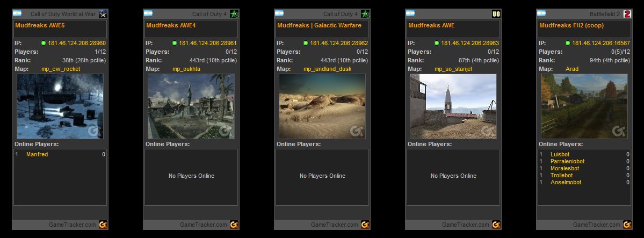The height and width of the screenshot is (238, 644).
Task: Open the mp_cw_rocket map link
Action: pyautogui.click(x=61, y=69)
